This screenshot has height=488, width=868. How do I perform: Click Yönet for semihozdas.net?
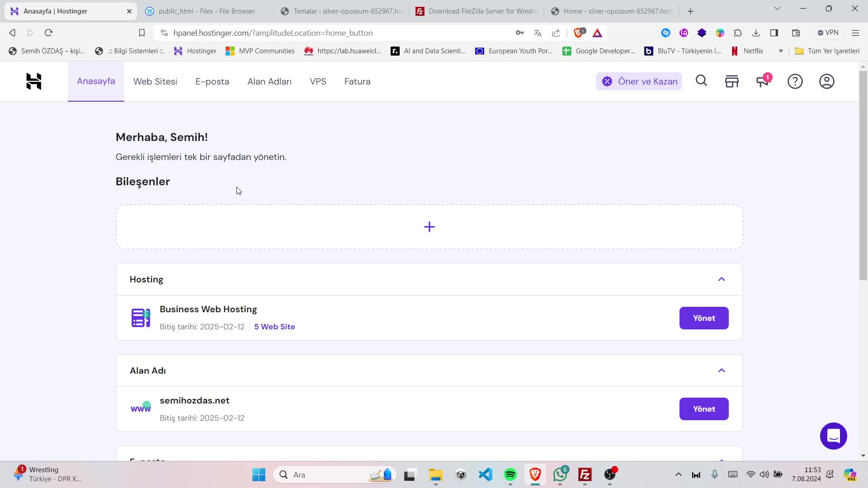tap(704, 409)
